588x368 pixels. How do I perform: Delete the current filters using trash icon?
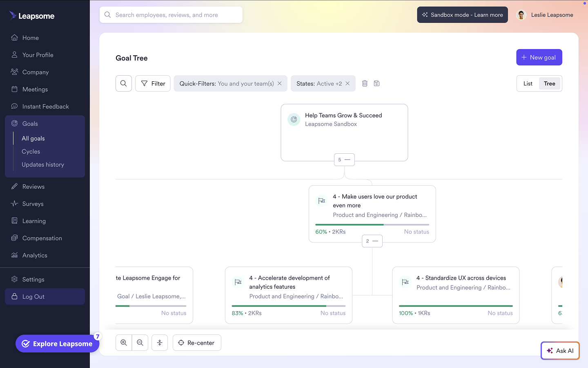point(365,83)
